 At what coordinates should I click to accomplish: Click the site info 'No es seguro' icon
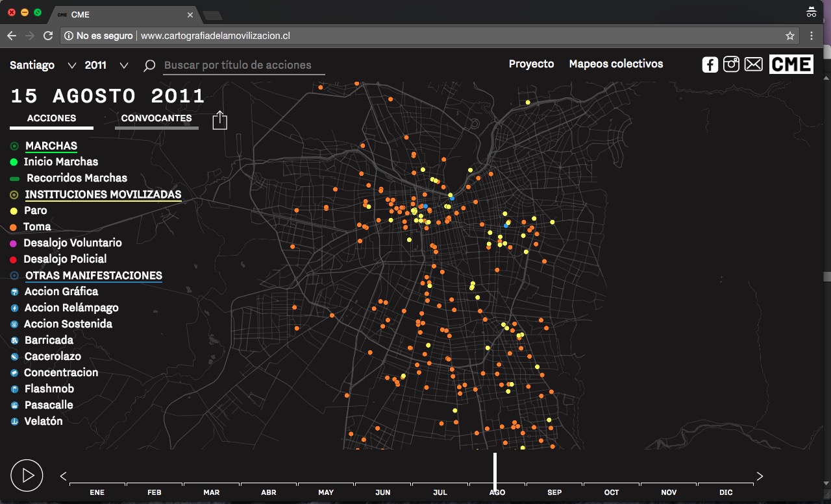click(68, 36)
